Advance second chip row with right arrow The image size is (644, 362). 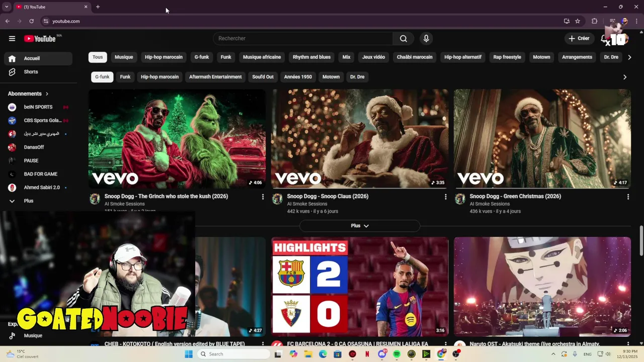625,77
